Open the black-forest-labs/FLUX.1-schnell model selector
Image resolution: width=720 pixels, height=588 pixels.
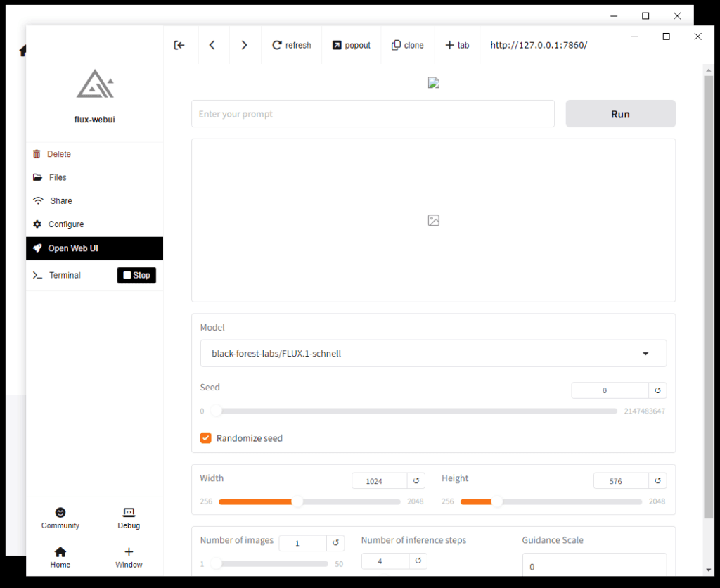pyautogui.click(x=433, y=354)
